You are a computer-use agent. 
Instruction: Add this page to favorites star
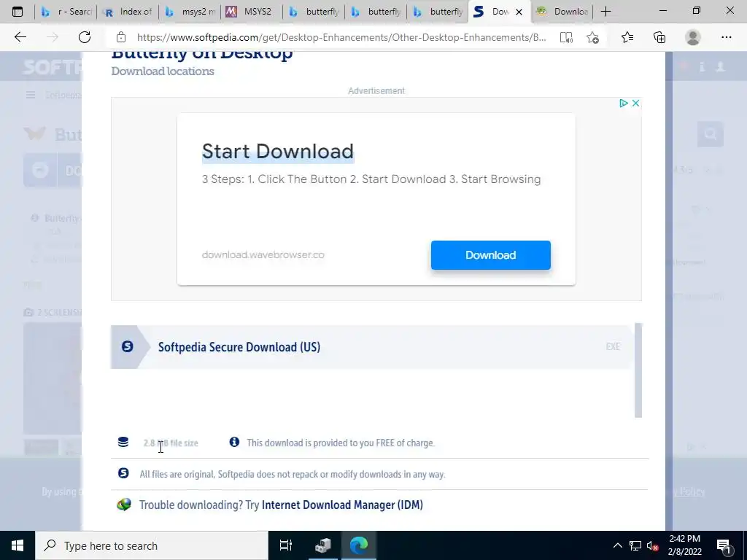[592, 38]
